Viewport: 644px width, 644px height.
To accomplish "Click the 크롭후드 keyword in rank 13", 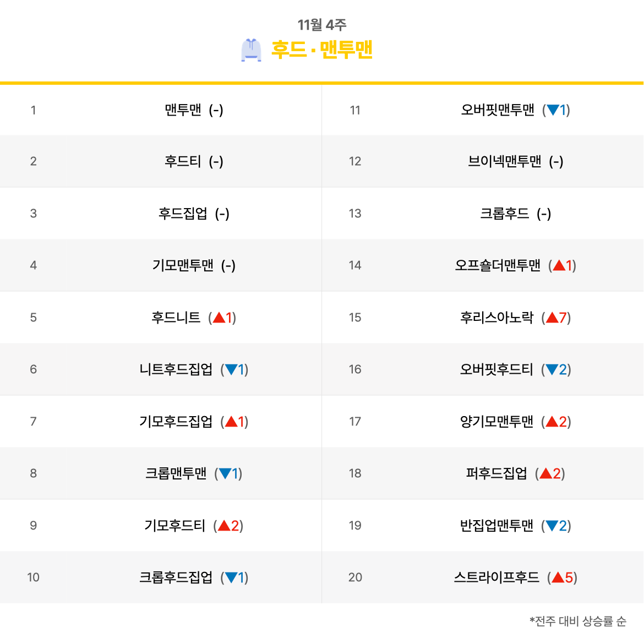I will (x=505, y=214).
